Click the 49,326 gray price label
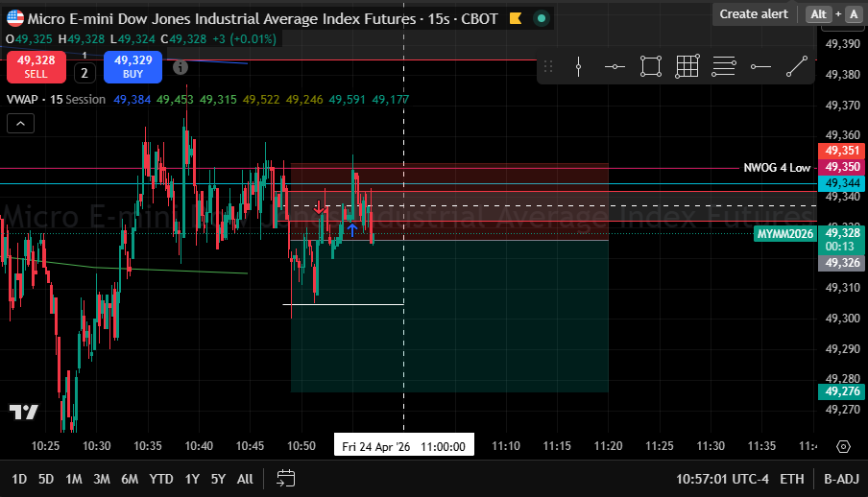 841,263
